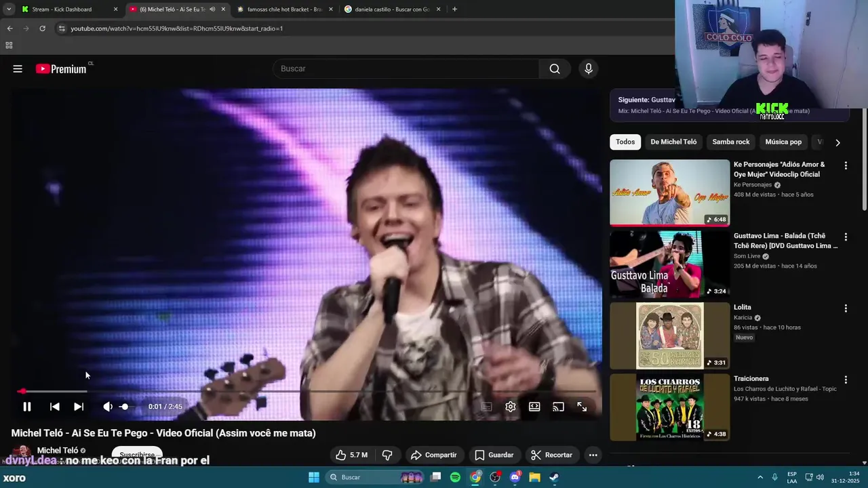Dislike the video

coord(387,455)
